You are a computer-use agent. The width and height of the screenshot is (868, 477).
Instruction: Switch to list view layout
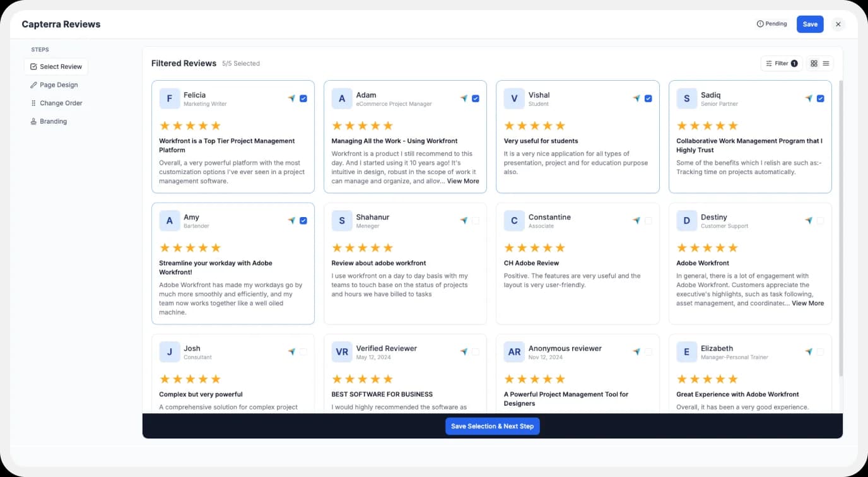coord(825,63)
